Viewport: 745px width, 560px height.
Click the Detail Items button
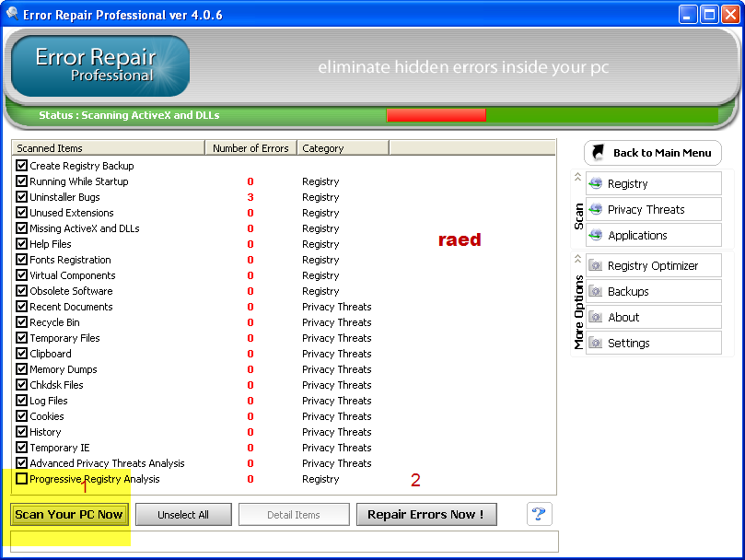[x=294, y=514]
